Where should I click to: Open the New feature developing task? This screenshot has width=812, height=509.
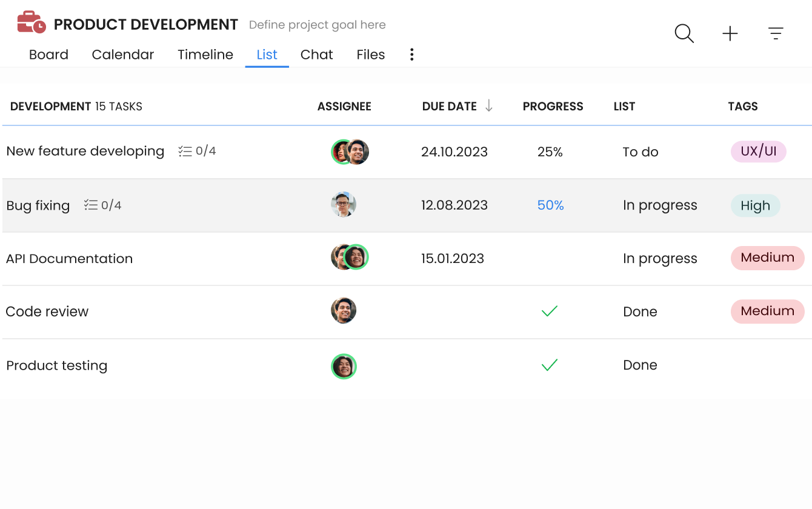point(85,151)
